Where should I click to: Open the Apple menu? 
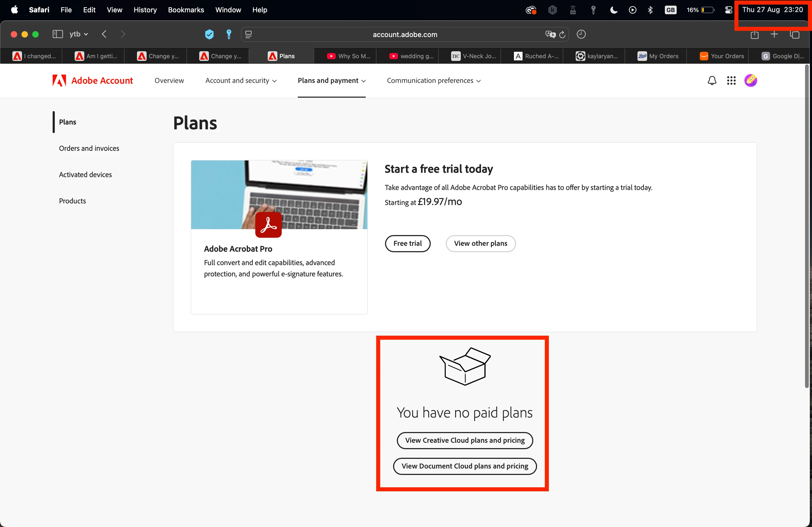14,10
